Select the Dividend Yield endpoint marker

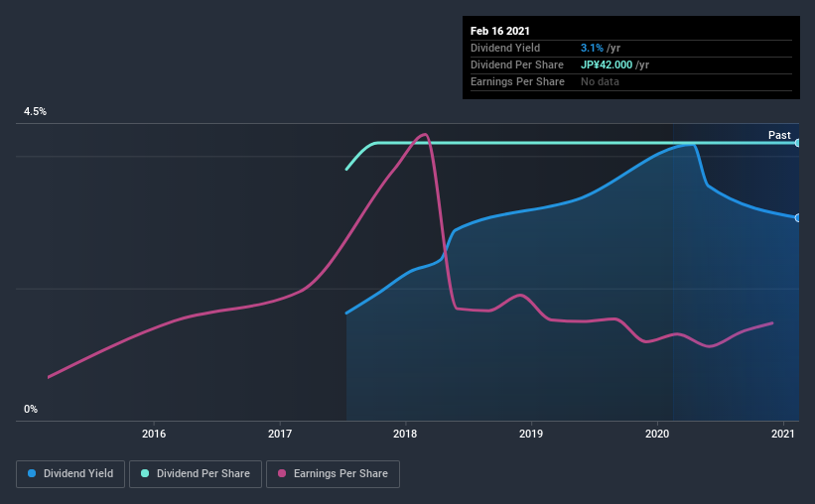click(798, 217)
